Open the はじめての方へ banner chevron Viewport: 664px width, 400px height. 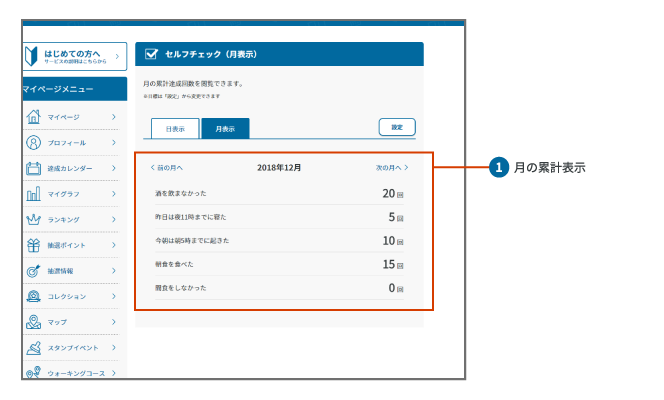click(117, 56)
